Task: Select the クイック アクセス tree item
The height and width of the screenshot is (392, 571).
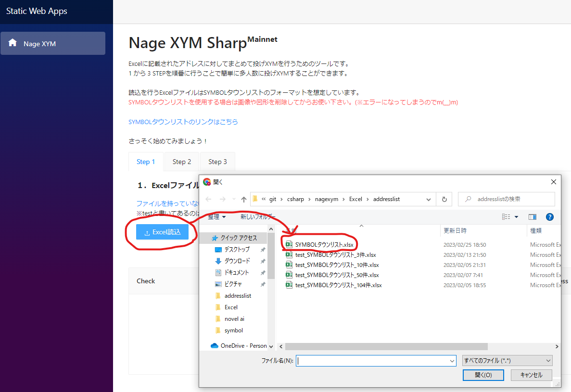Action: point(239,238)
